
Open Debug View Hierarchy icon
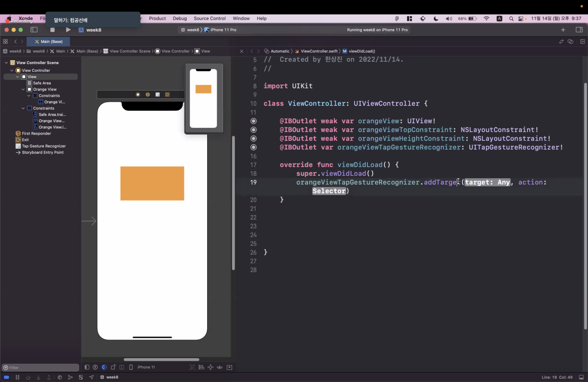click(x=60, y=377)
